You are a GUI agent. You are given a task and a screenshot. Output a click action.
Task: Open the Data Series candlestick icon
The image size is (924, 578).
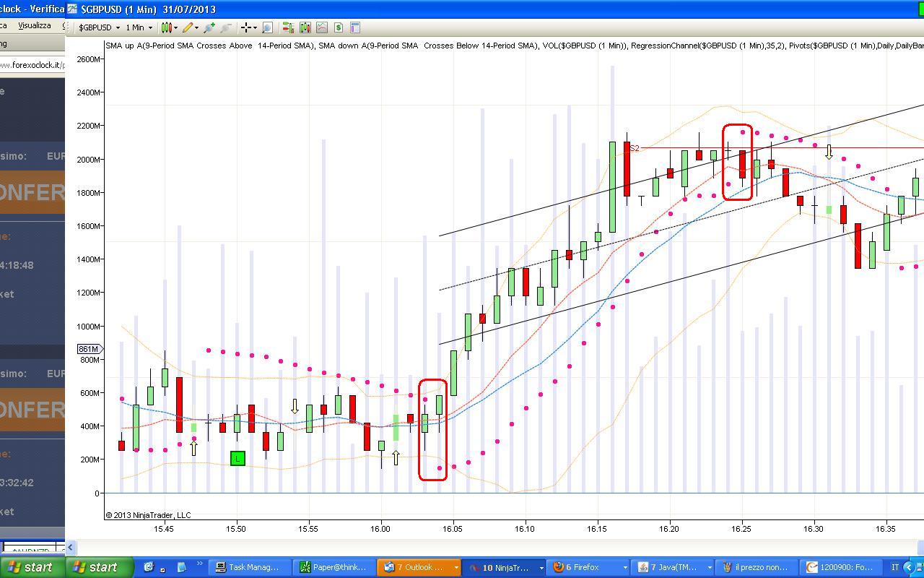pos(305,27)
